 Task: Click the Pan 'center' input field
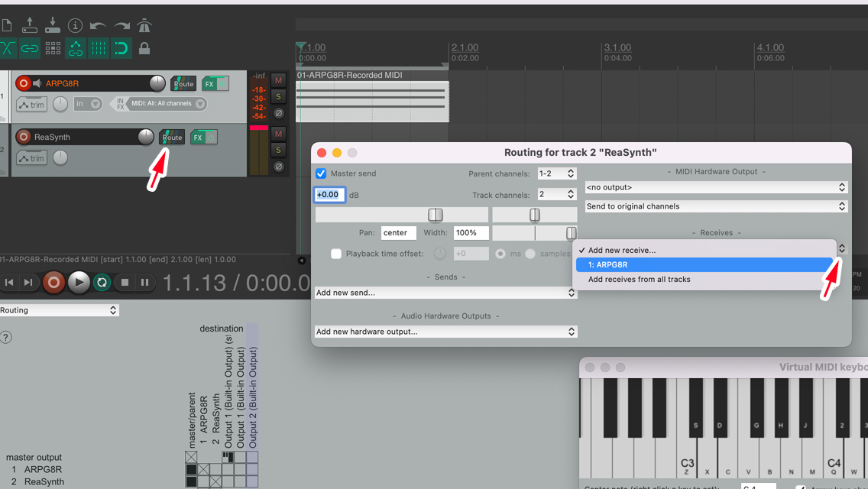coord(399,232)
